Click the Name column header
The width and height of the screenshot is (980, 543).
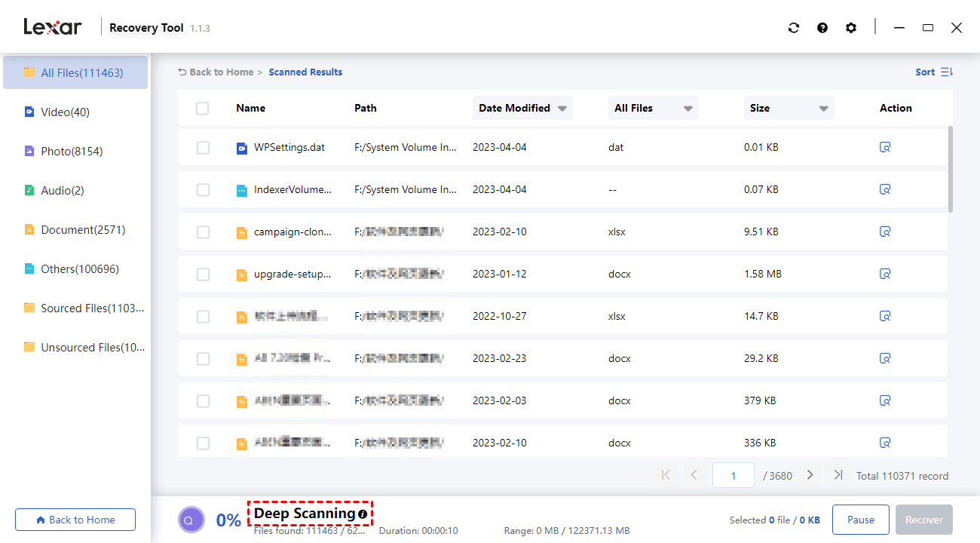click(x=251, y=109)
